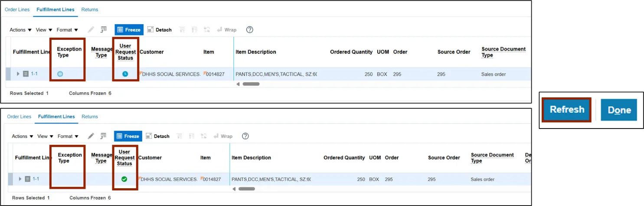Select item 0014827 cell in top panel
The width and height of the screenshot is (644, 206).
[x=215, y=74]
